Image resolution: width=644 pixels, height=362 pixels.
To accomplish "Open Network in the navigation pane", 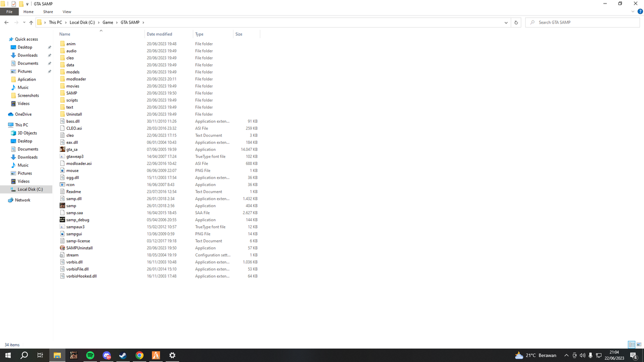I will tap(23, 200).
